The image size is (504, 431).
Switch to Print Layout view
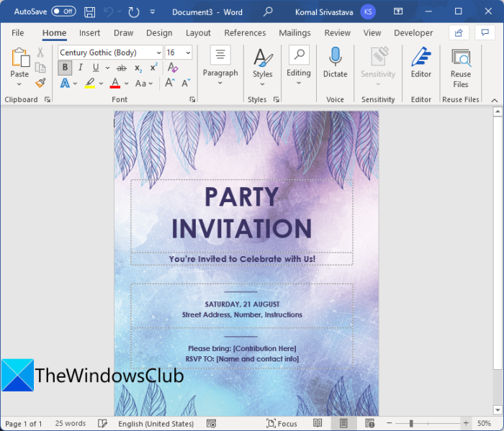click(343, 424)
